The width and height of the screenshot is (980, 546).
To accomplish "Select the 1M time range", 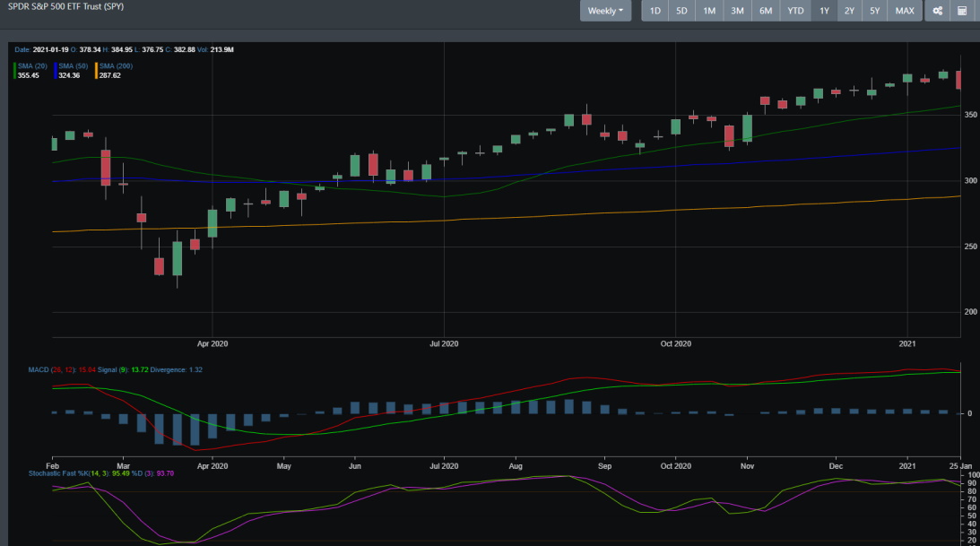I will coord(708,11).
